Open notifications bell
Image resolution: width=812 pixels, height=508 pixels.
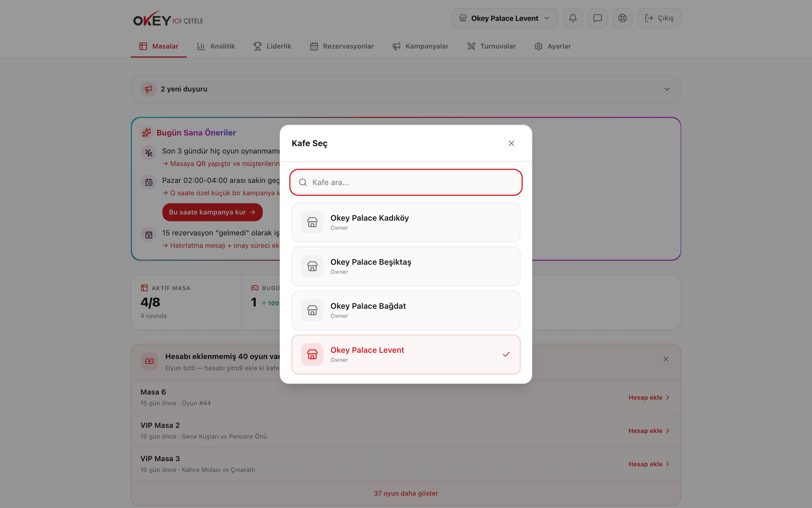[573, 18]
